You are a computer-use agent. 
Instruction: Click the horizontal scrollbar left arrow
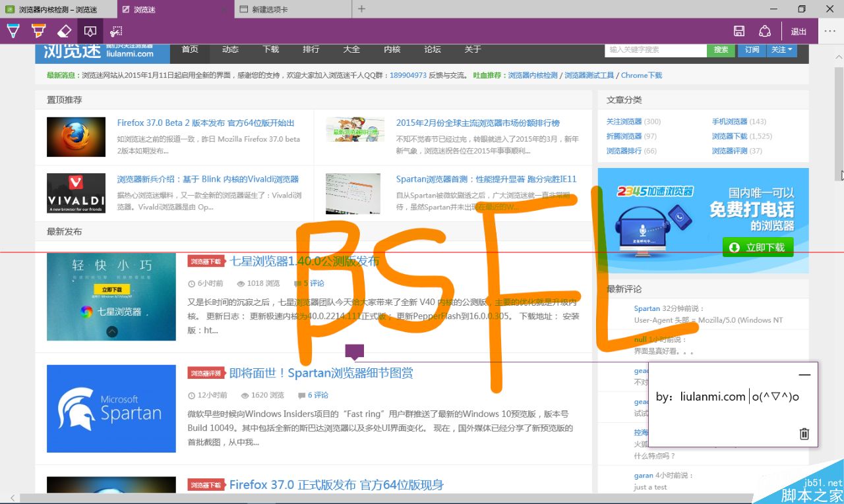tap(13, 498)
